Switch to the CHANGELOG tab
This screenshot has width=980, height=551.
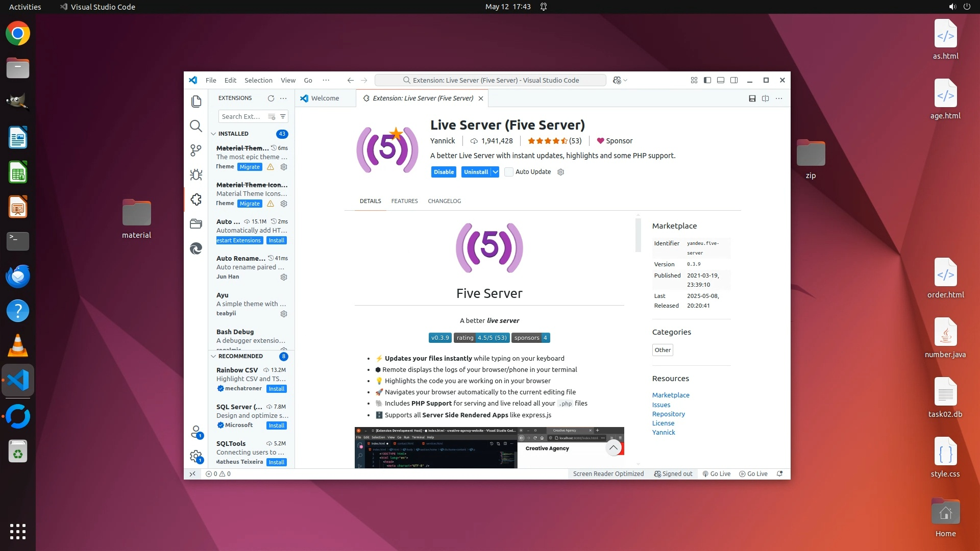444,201
